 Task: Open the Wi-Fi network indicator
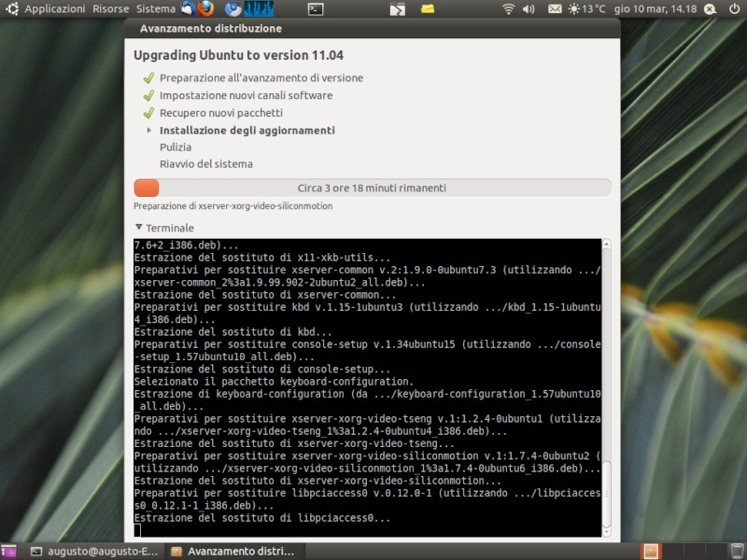pos(509,8)
